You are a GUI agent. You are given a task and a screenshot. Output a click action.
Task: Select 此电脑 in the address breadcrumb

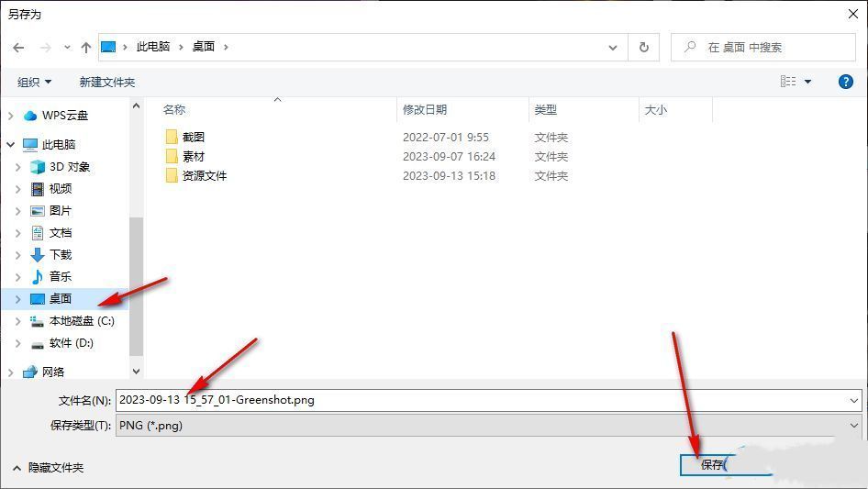coord(153,47)
